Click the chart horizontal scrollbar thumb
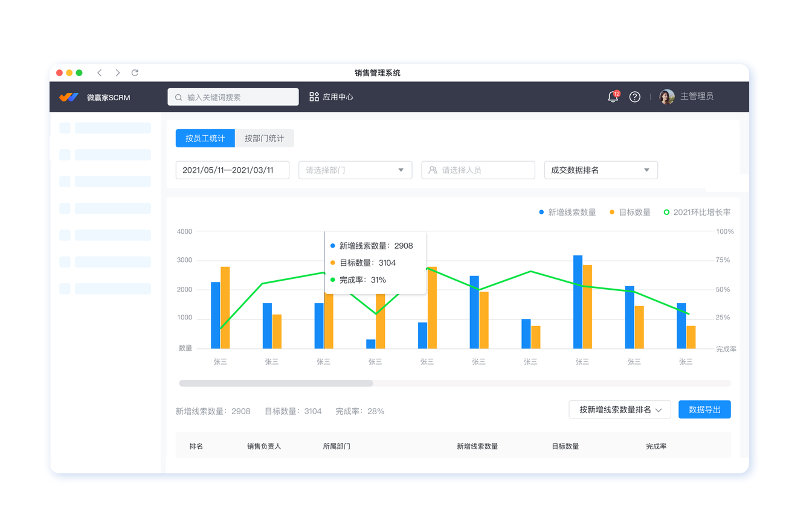 click(276, 383)
